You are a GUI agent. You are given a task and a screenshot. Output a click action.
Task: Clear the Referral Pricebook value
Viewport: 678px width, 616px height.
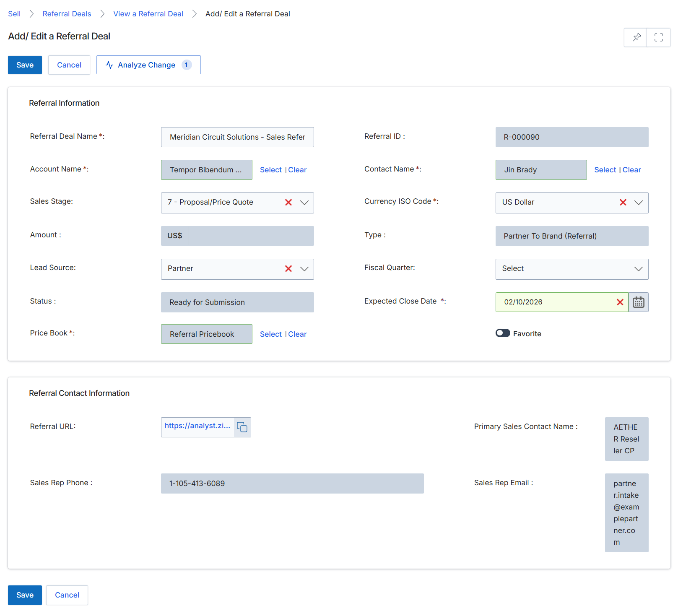[x=297, y=334]
